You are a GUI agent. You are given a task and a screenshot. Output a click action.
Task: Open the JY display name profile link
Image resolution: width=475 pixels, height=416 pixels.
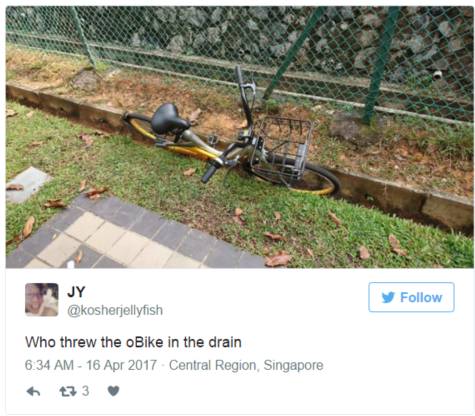[x=76, y=292]
